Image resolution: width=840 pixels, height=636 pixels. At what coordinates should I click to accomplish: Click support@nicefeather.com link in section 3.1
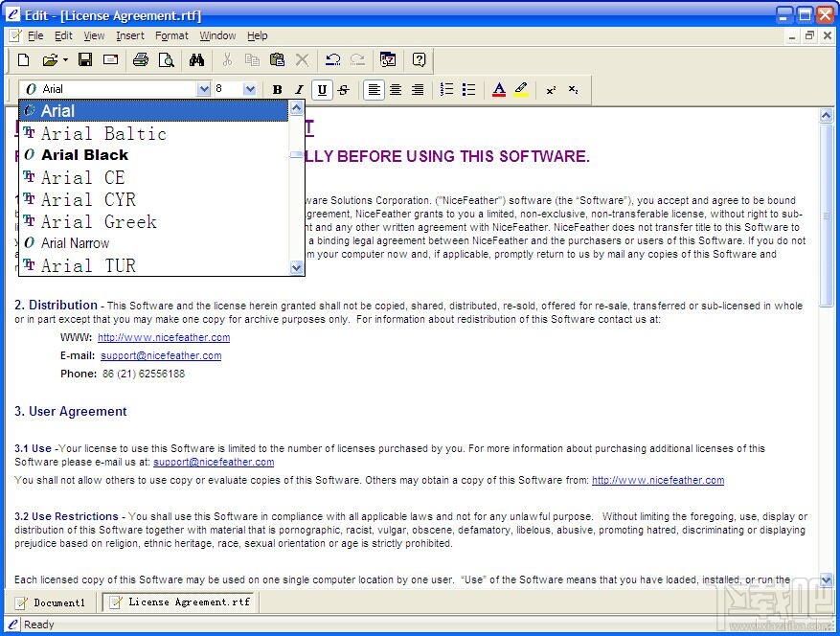[x=214, y=462]
